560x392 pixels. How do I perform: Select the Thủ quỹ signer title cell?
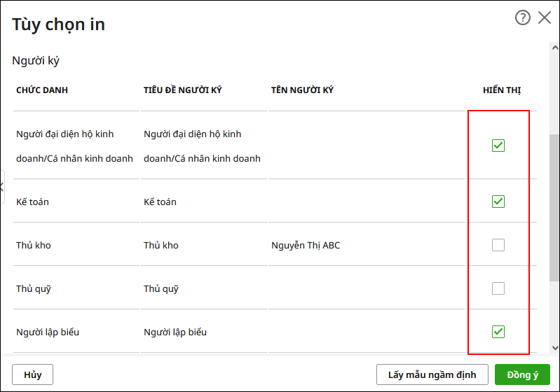204,288
